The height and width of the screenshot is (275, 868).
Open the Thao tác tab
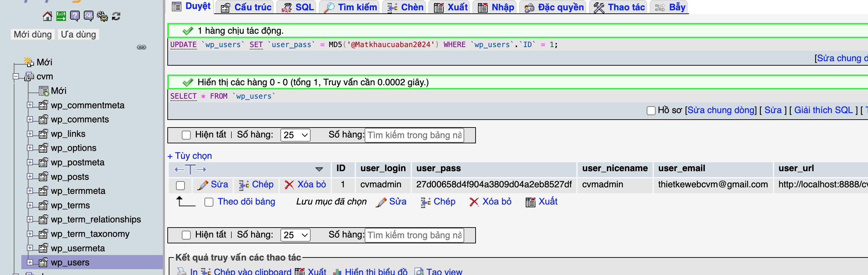(x=619, y=7)
